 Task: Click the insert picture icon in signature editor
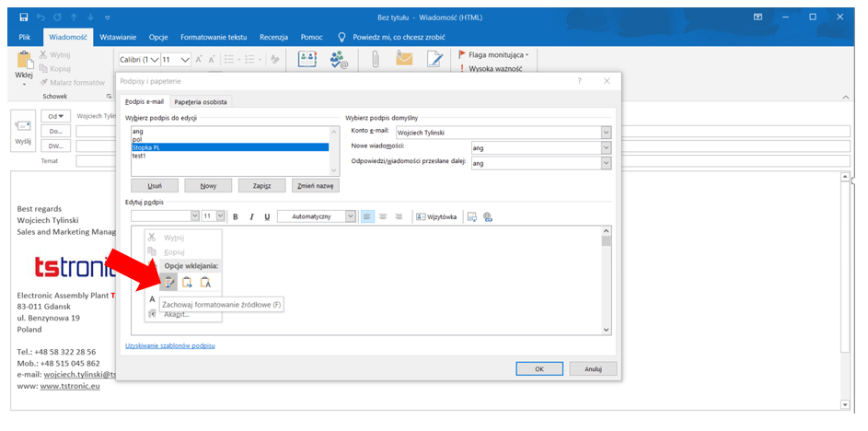471,216
